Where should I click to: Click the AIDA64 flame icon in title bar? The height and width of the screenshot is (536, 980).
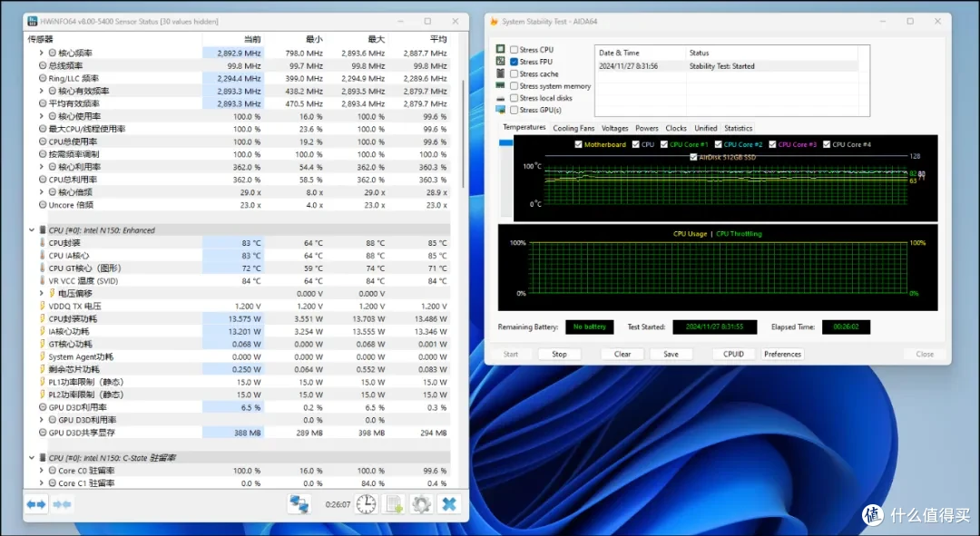point(494,21)
